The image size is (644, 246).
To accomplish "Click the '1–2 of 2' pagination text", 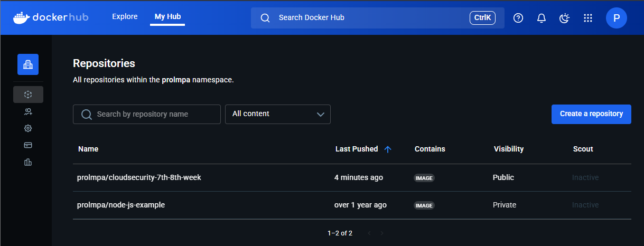I will pyautogui.click(x=340, y=233).
